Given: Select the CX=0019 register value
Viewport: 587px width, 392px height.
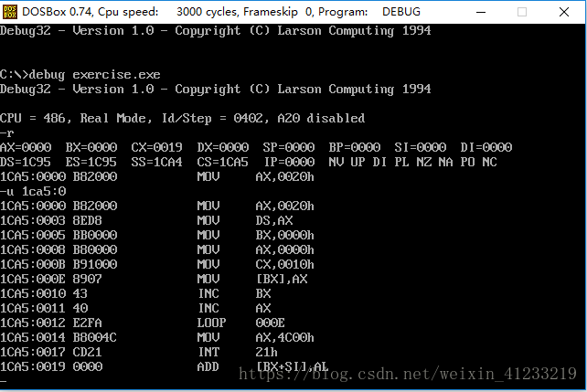Looking at the screenshot, I should [x=157, y=147].
